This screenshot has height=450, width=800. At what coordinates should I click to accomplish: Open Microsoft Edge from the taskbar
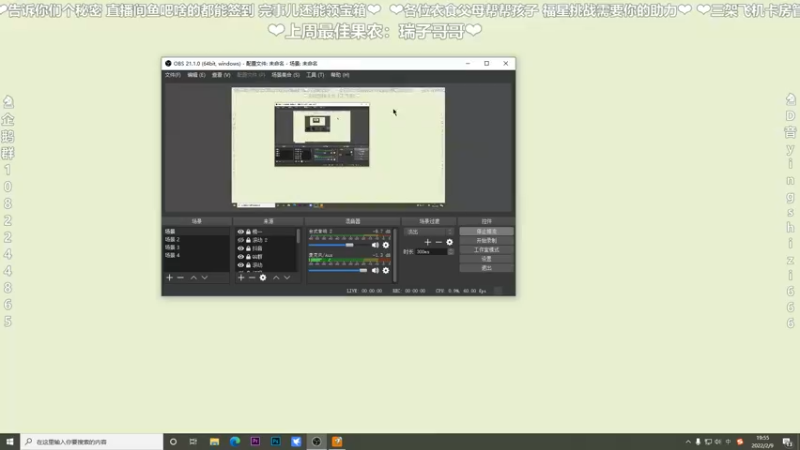tap(235, 442)
